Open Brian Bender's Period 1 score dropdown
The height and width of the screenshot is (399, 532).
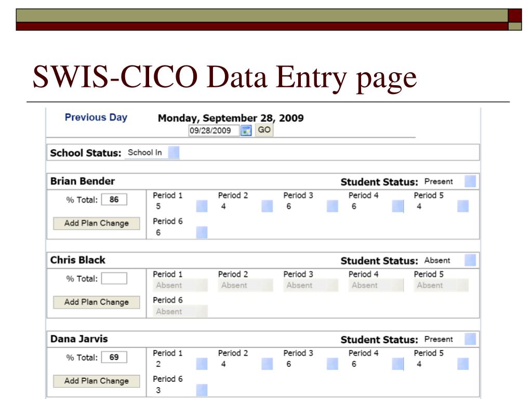202,206
